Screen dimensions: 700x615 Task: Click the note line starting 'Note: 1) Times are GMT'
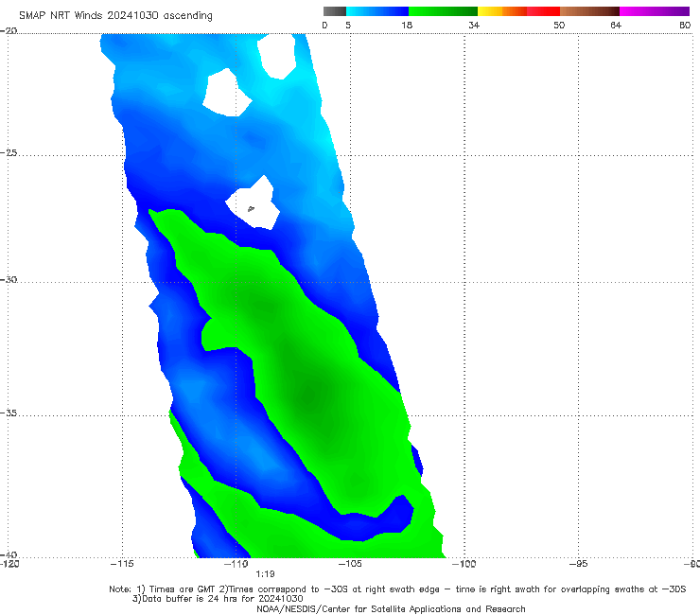(x=397, y=589)
